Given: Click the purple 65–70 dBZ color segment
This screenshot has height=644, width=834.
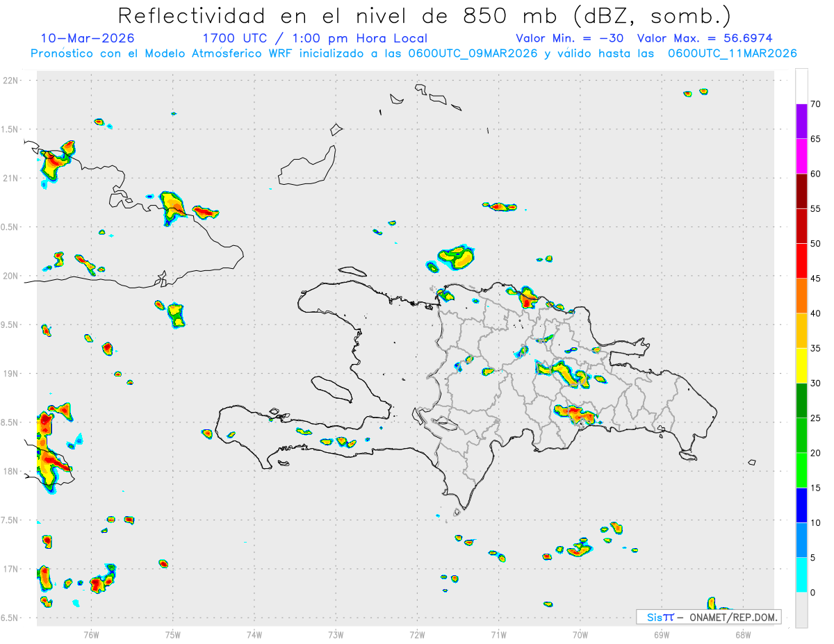Looking at the screenshot, I should pyautogui.click(x=801, y=121).
